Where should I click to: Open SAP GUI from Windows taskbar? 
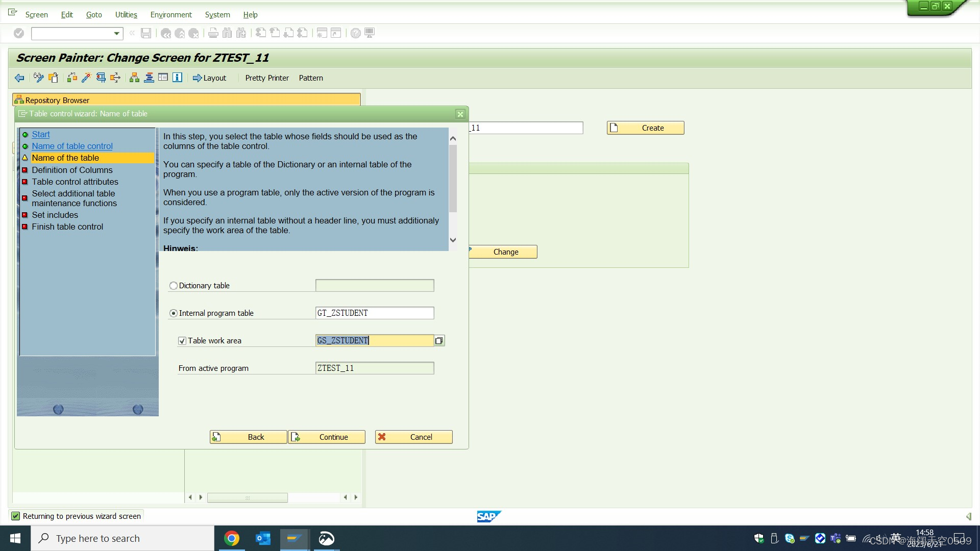tap(294, 538)
